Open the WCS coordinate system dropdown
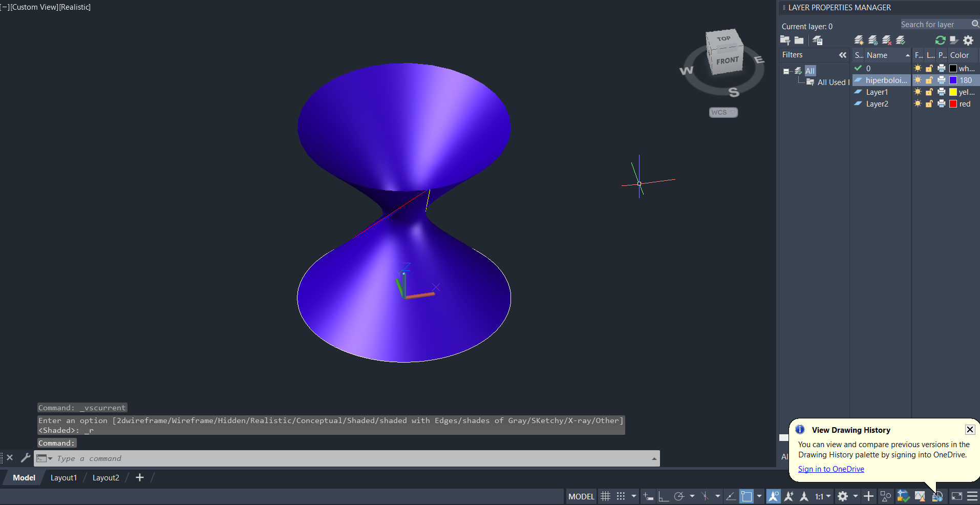 pos(723,112)
